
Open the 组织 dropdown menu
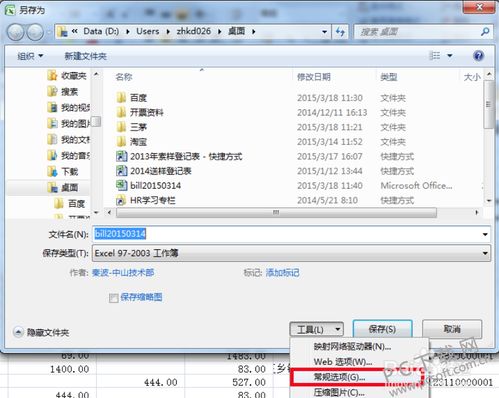coord(30,56)
